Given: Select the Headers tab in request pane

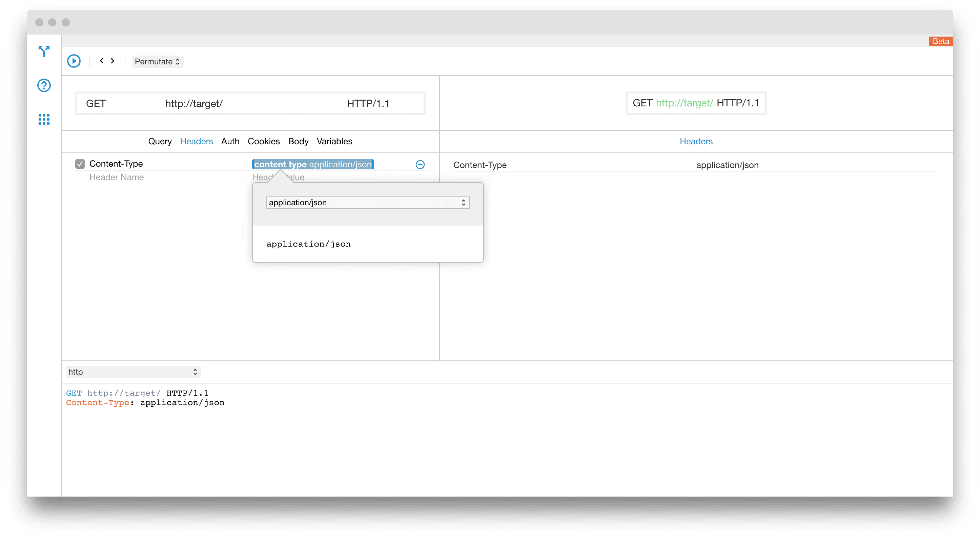Looking at the screenshot, I should [x=196, y=141].
